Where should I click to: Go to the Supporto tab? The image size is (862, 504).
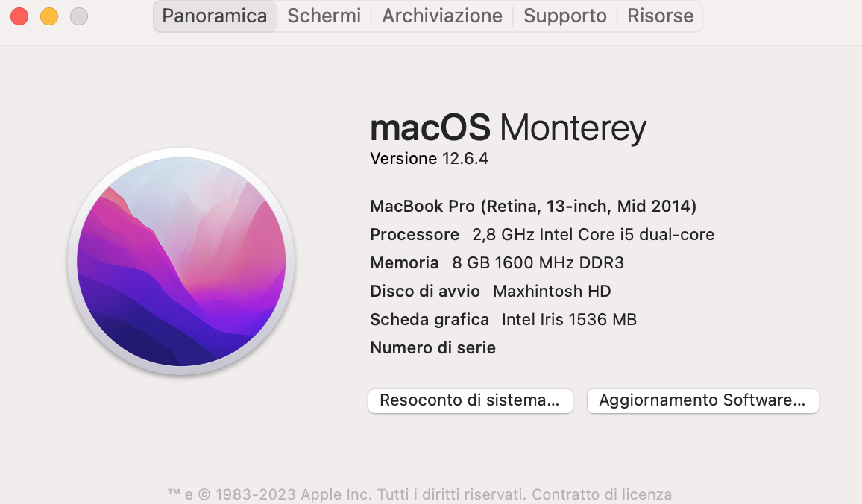564,16
